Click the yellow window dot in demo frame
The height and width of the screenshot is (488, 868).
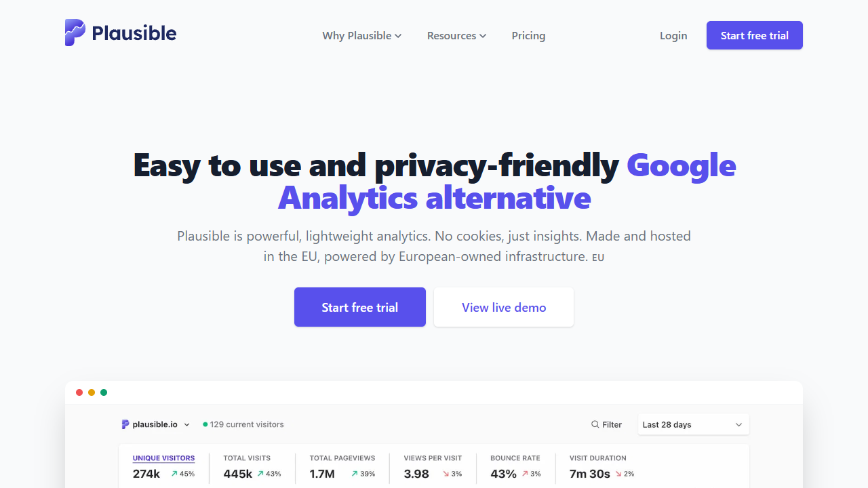92,392
